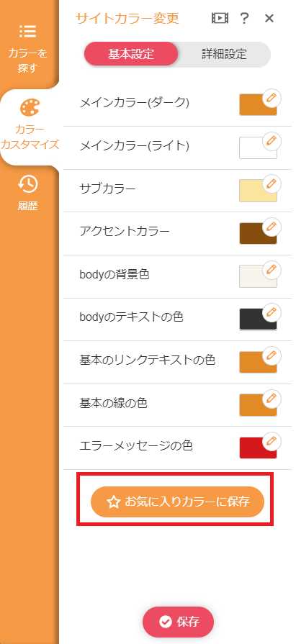Screen dimensions: 296x644
Task: Open the 履歴 history clock icon
Action: tap(28, 185)
